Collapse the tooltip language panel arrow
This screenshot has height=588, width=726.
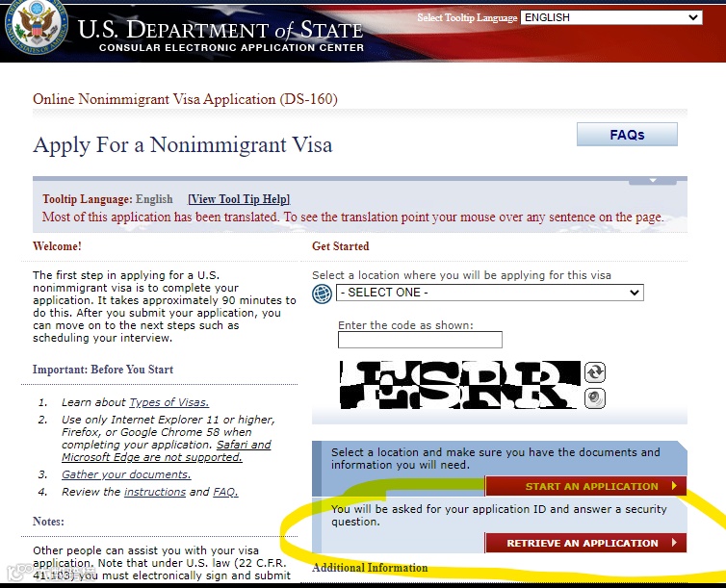click(653, 180)
